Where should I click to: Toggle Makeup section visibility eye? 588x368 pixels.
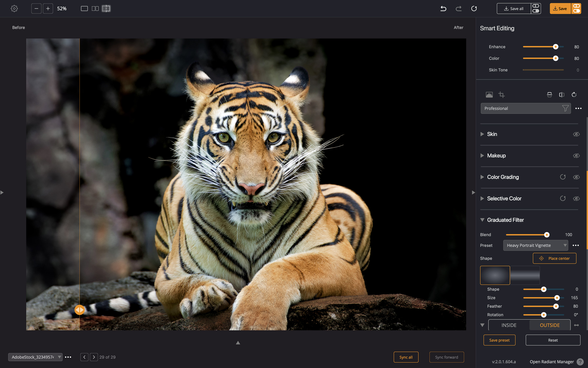(x=576, y=156)
